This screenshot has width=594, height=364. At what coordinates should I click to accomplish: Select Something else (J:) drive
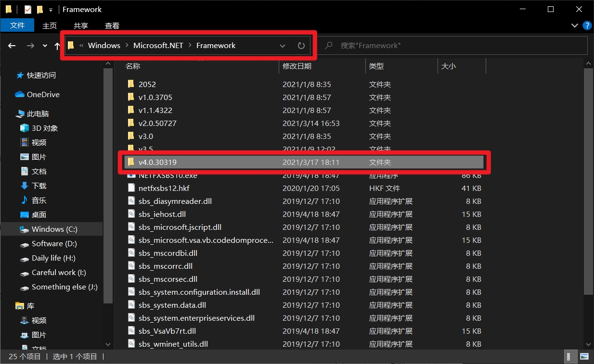[65, 287]
